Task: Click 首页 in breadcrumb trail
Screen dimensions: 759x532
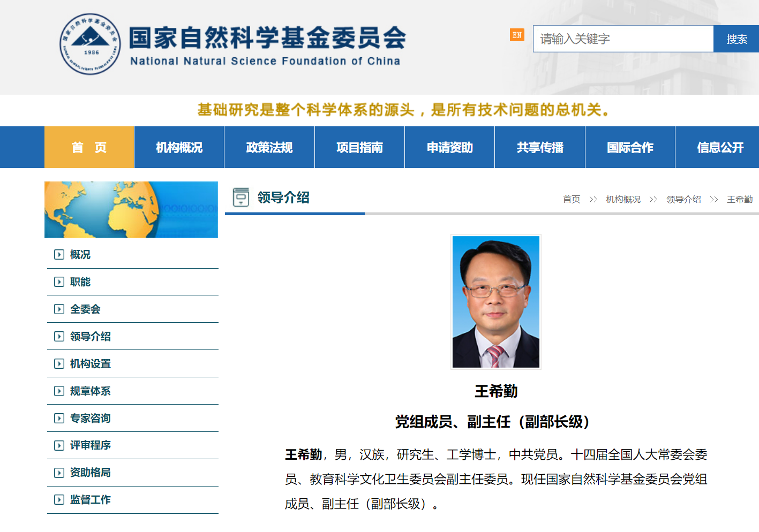Action: tap(572, 199)
